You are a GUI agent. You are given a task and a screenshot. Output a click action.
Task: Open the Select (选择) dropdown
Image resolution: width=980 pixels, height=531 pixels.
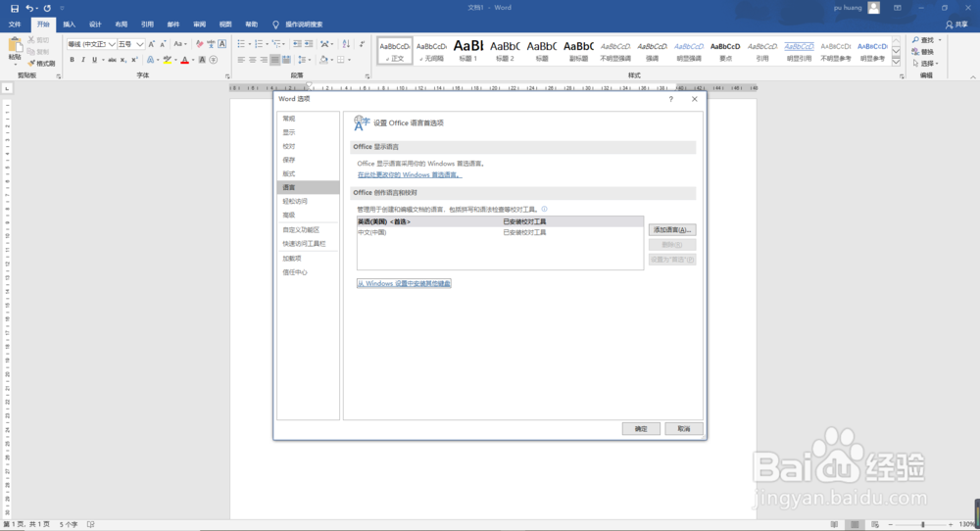pyautogui.click(x=926, y=63)
